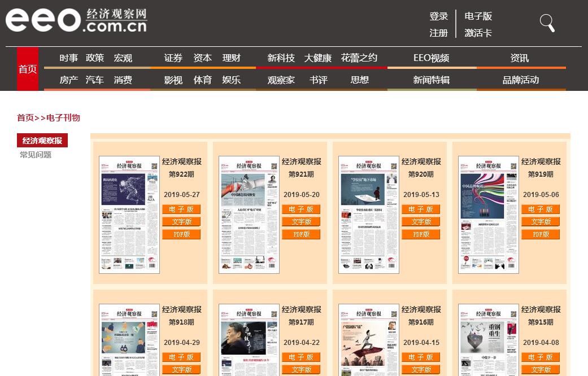Open the 首页 home tab
This screenshot has height=376, width=588.
tap(28, 69)
